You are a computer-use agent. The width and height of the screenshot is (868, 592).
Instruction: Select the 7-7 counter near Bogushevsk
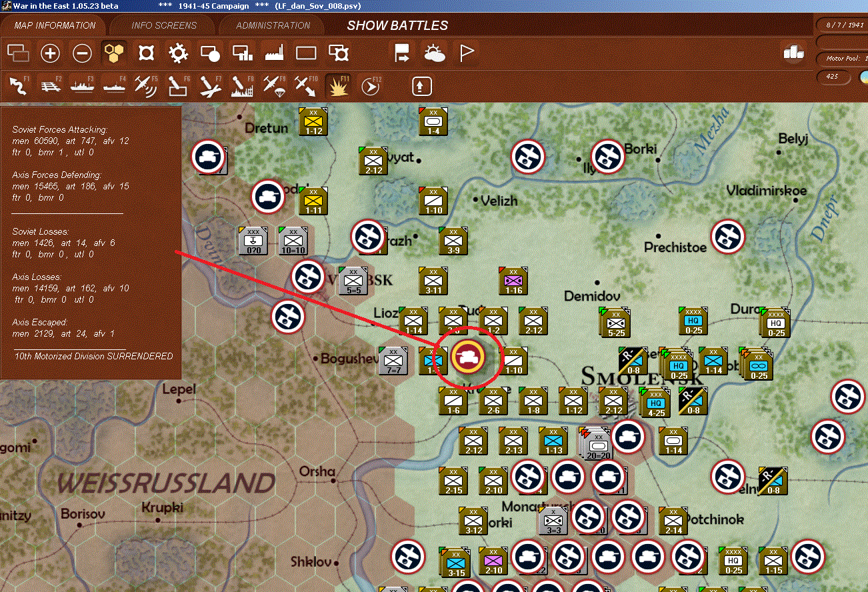coord(393,360)
